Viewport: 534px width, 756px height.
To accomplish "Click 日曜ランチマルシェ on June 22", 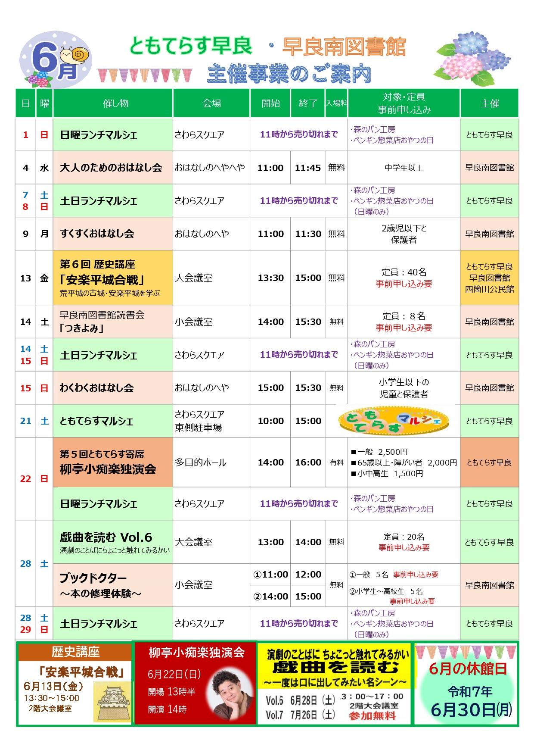I will point(113,503).
